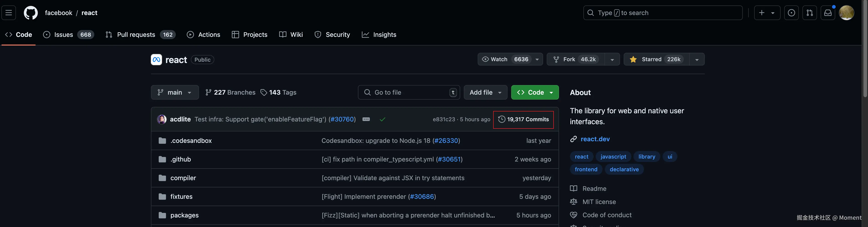This screenshot has width=868, height=227.
Task: Click the green commit status checkmark
Action: 383,119
